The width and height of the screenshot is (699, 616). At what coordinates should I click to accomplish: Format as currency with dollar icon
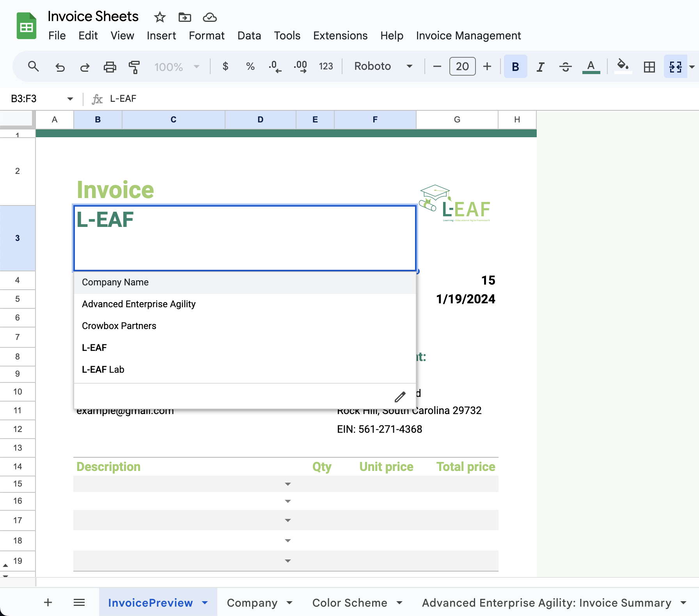(x=225, y=67)
